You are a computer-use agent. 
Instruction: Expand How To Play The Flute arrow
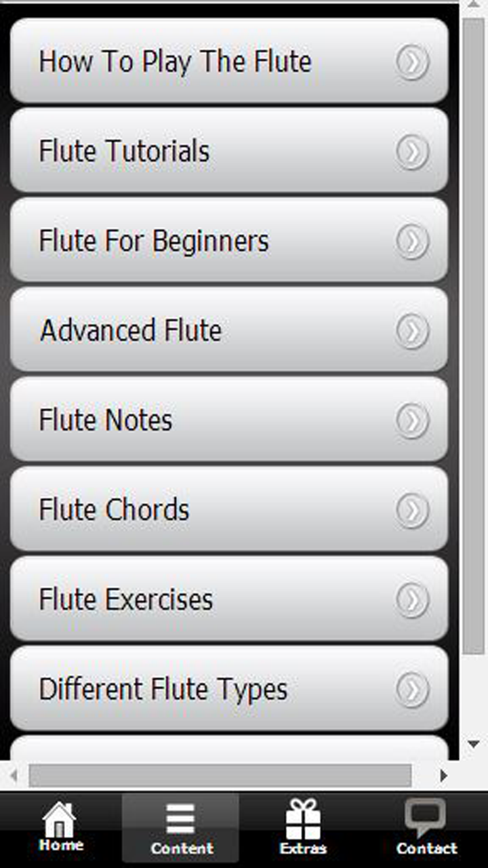pyautogui.click(x=412, y=62)
